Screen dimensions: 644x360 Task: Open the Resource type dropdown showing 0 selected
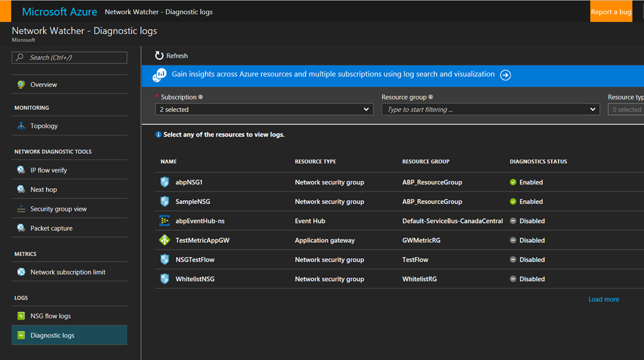(626, 110)
